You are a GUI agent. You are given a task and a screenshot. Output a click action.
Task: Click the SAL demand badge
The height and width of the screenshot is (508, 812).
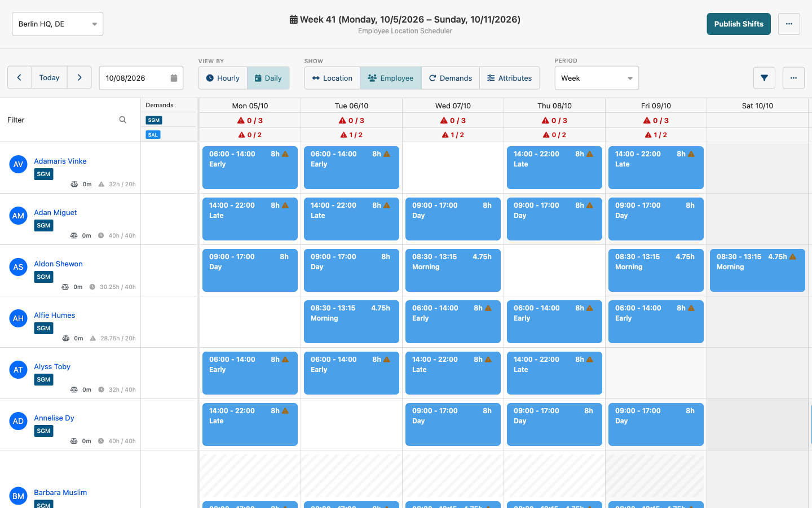153,134
